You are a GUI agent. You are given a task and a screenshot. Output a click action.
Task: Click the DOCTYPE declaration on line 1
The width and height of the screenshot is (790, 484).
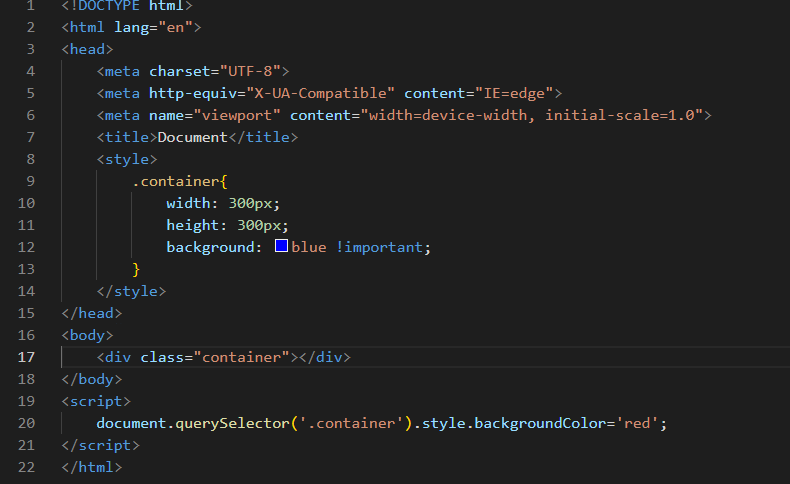[127, 6]
